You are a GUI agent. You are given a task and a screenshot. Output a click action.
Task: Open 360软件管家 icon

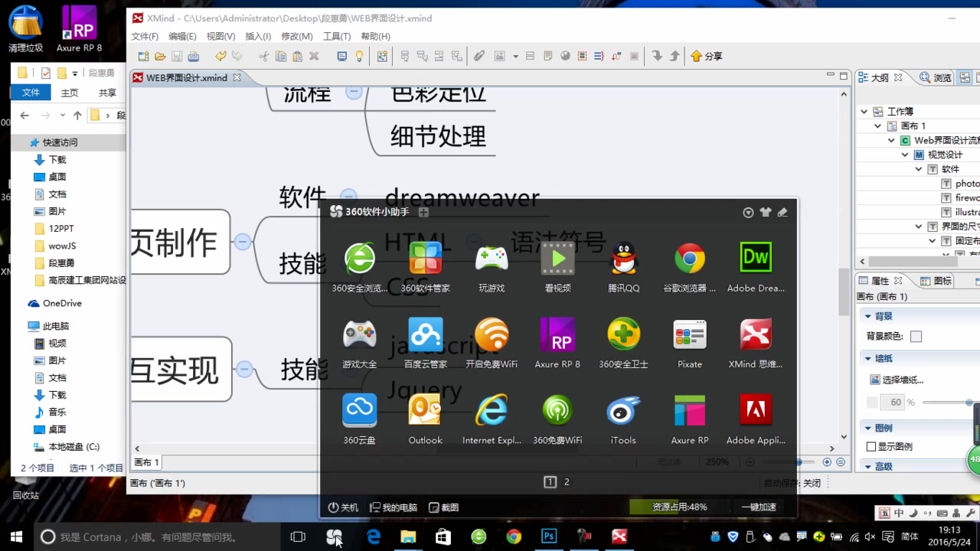tap(426, 266)
